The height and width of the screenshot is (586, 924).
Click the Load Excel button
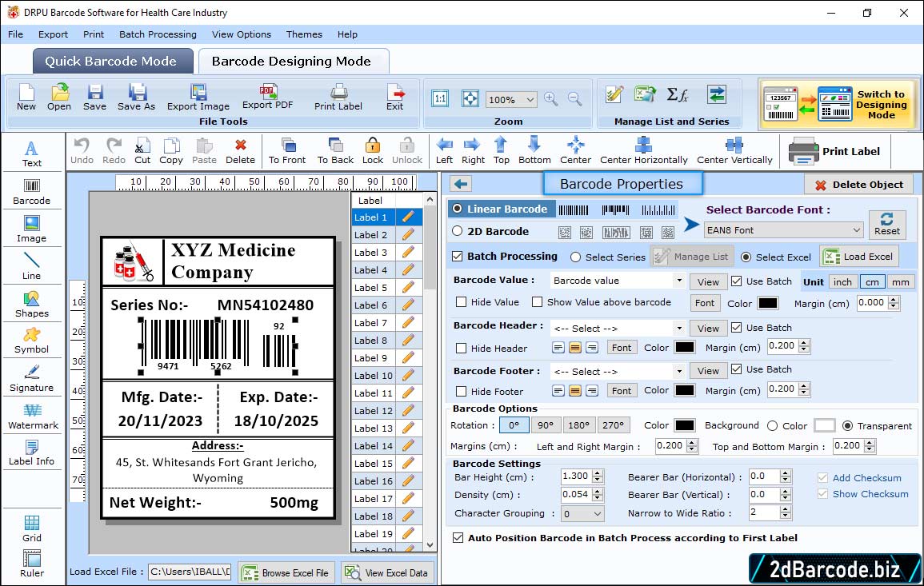point(858,257)
